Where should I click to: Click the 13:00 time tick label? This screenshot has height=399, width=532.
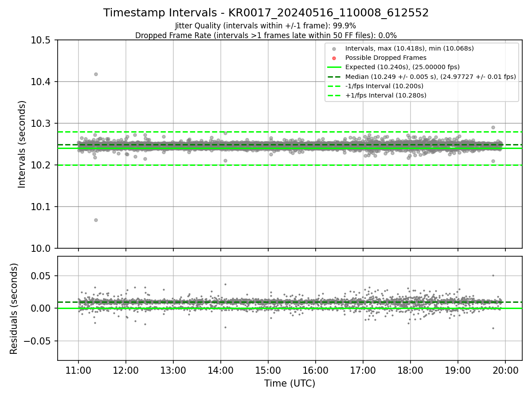point(173,370)
